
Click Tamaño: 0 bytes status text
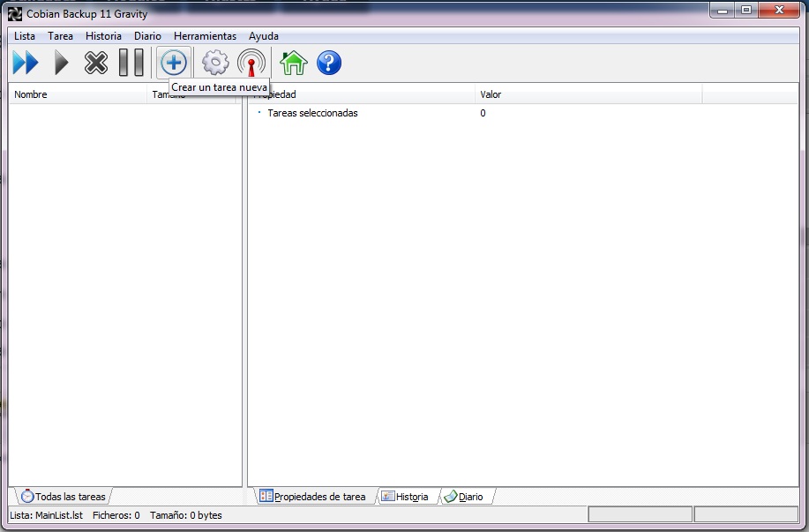[x=186, y=515]
